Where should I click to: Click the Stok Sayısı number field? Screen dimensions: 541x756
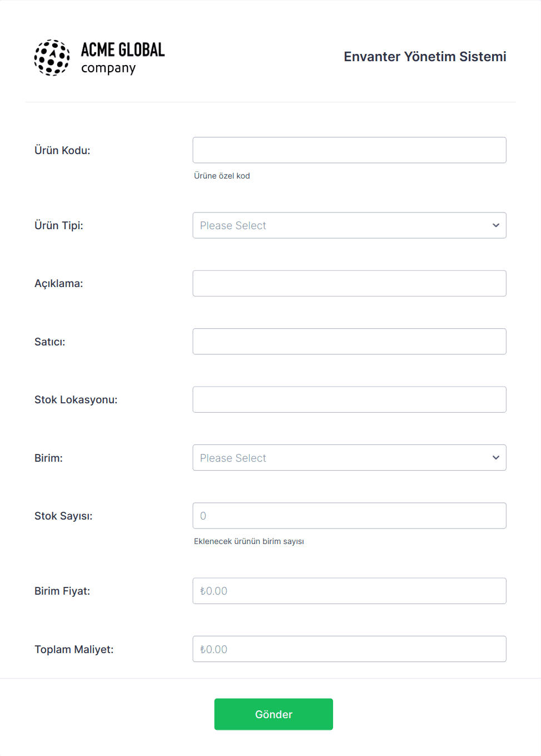pyautogui.click(x=349, y=516)
